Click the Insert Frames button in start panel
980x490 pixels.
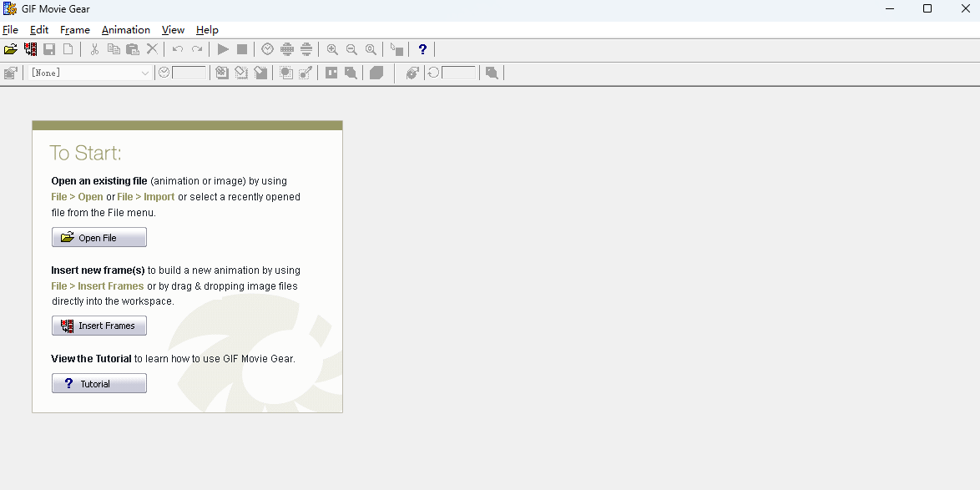click(99, 326)
